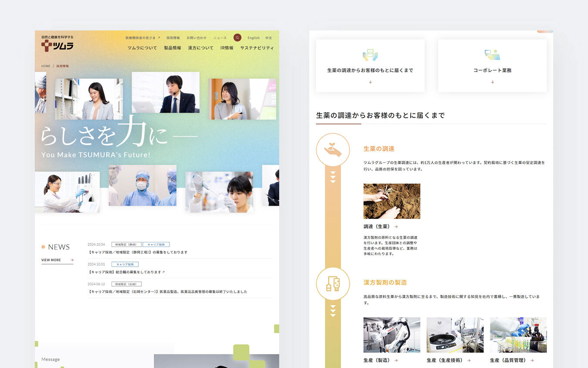Go to 採用情報 in the top utility bar
Screen dimensions: 588x368
tap(173, 38)
